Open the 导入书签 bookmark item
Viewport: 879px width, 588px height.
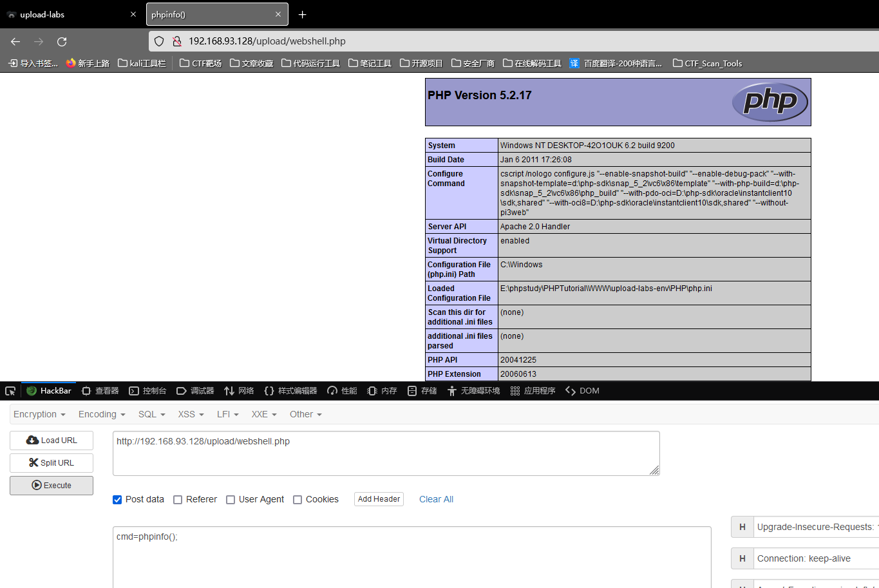click(33, 63)
